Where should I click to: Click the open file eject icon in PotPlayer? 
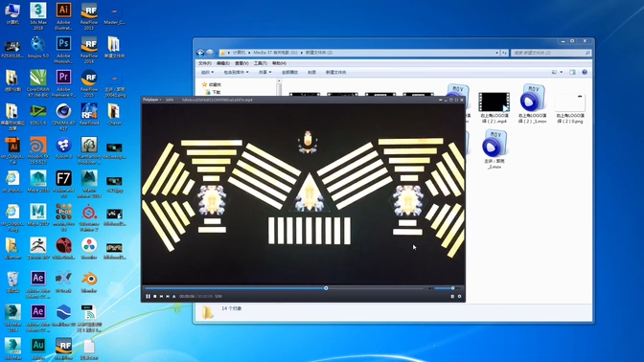pyautogui.click(x=174, y=296)
